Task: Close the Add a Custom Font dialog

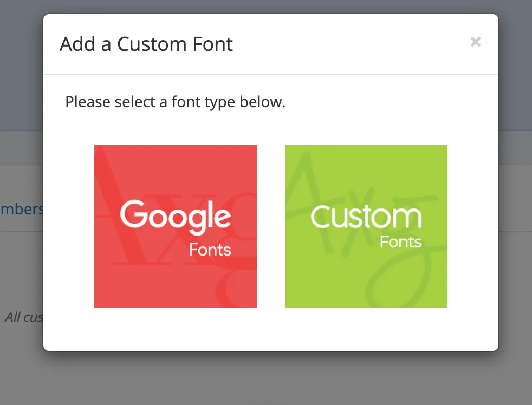Action: tap(476, 42)
